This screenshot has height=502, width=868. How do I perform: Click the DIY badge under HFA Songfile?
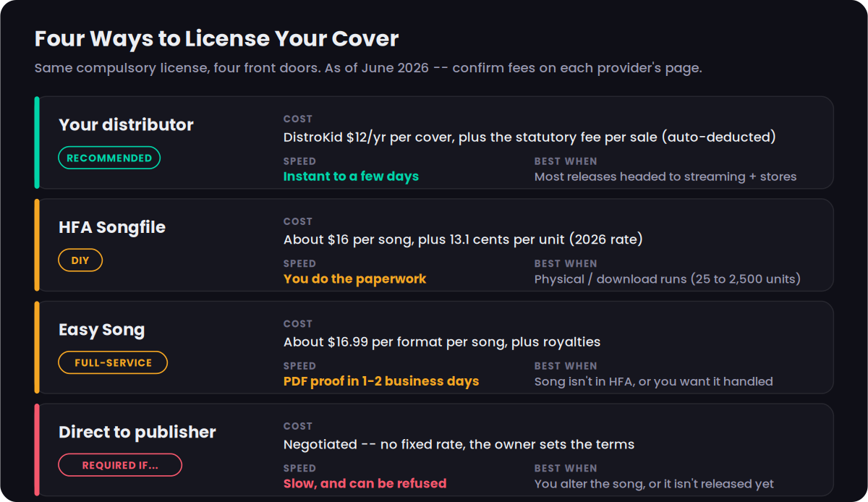pos(80,260)
